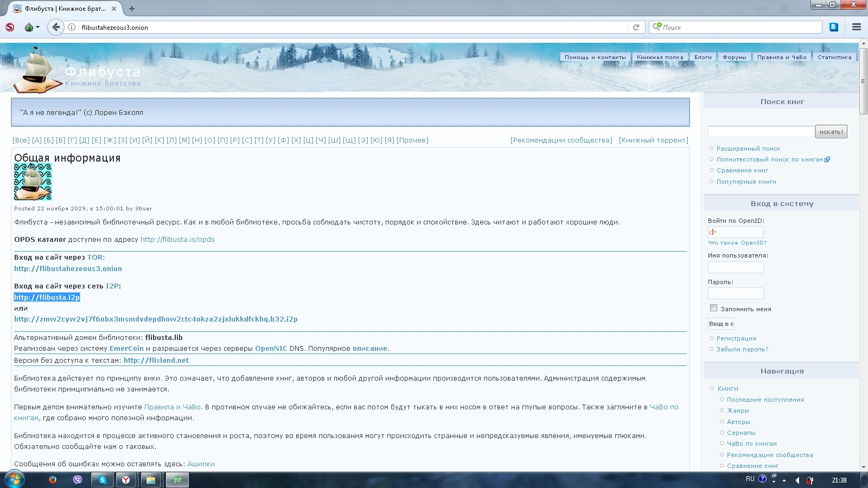Click the Tor Browser taskbar button
868x488 pixels.
pos(177,480)
